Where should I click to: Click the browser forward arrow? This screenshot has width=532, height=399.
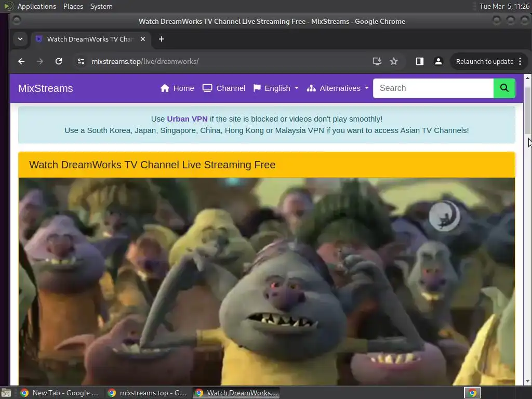tap(39, 61)
